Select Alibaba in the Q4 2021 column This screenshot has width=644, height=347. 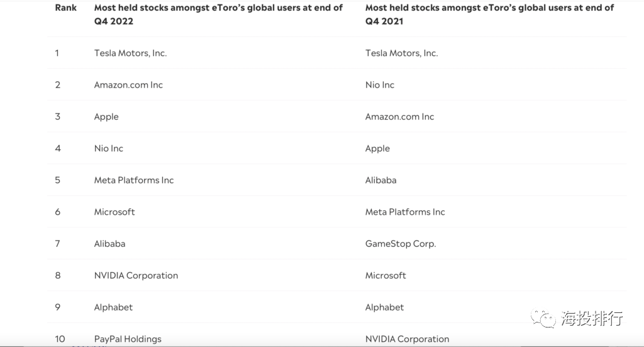(x=381, y=180)
